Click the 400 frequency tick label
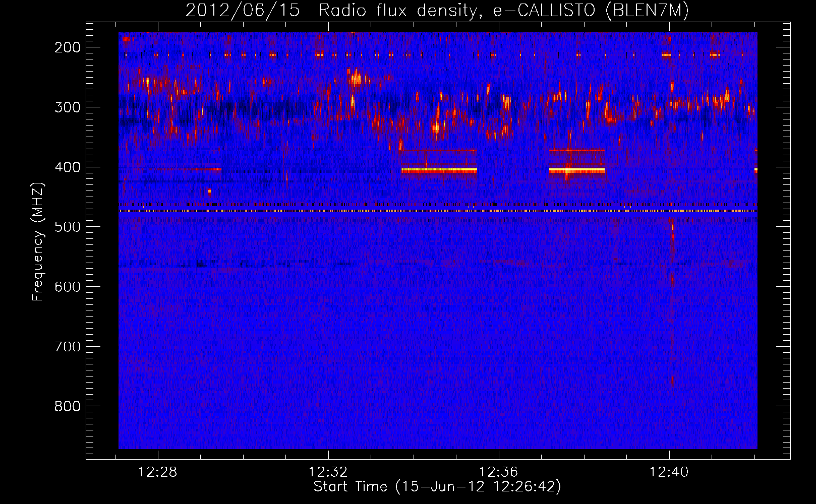Viewport: 816px width, 504px height. point(68,167)
